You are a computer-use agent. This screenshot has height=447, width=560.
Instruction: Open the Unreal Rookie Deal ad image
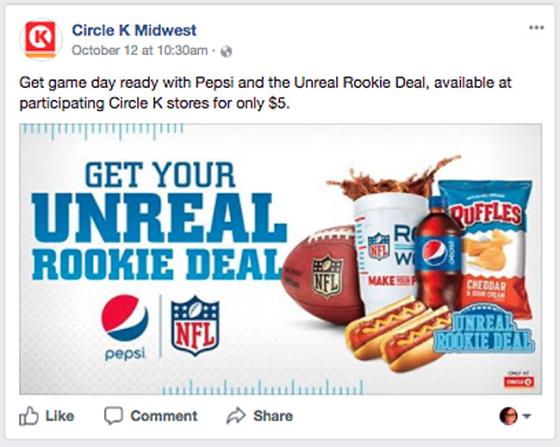[x=281, y=259]
